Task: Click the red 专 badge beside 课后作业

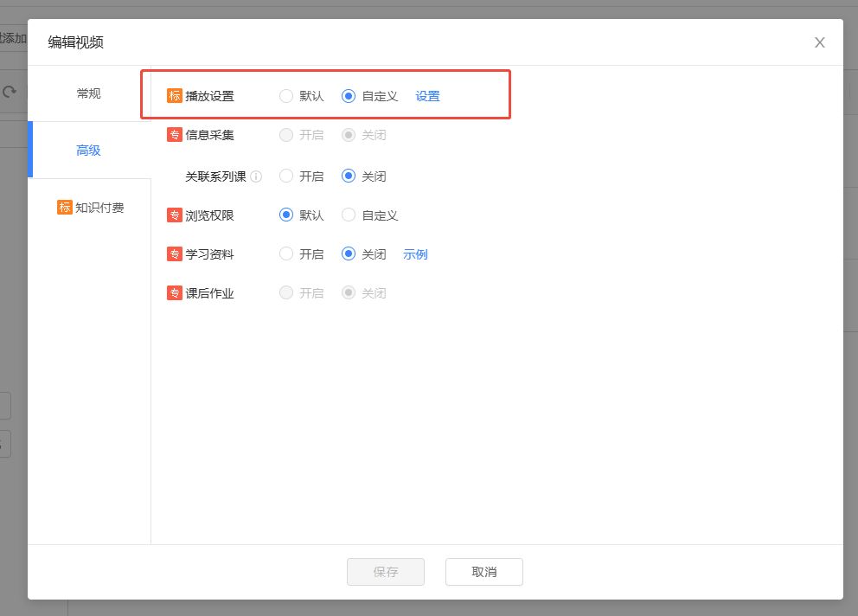Action: tap(175, 293)
